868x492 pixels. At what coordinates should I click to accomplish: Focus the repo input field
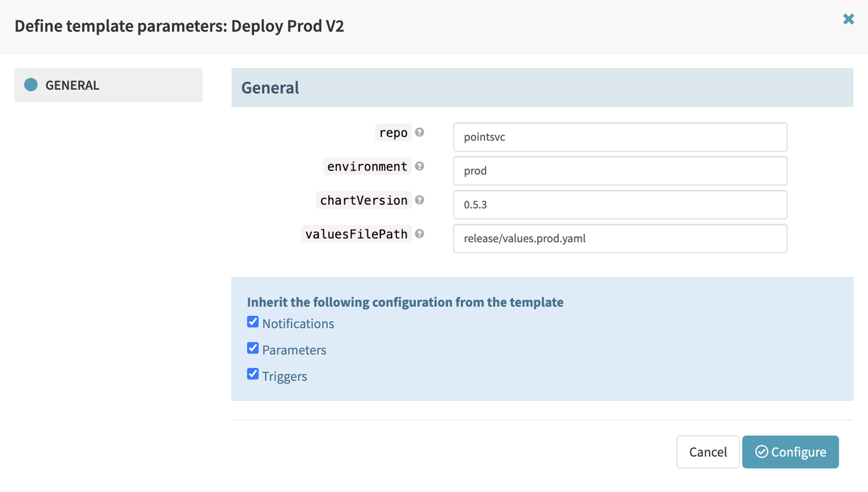pos(620,137)
